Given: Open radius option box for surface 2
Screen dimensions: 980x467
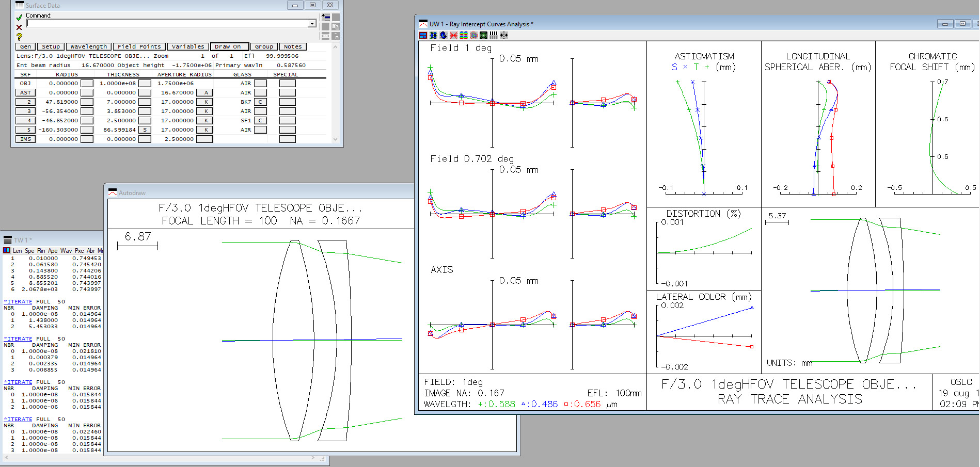Looking at the screenshot, I should [87, 102].
